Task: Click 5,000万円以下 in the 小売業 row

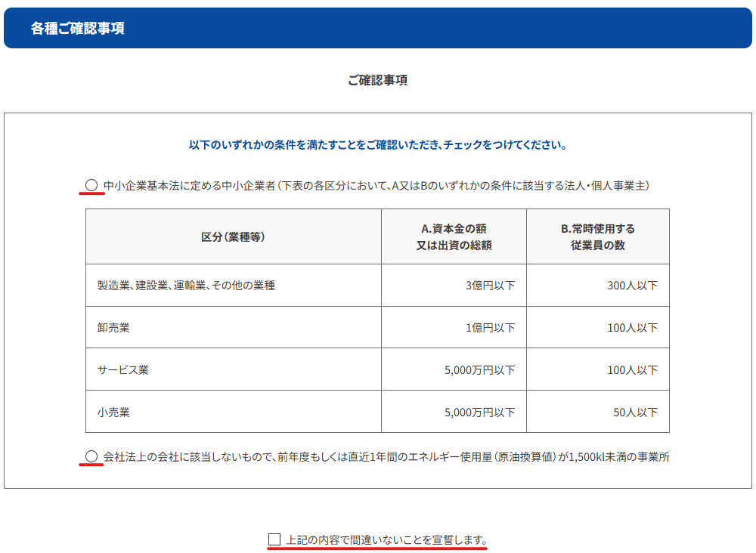Action: [454, 412]
